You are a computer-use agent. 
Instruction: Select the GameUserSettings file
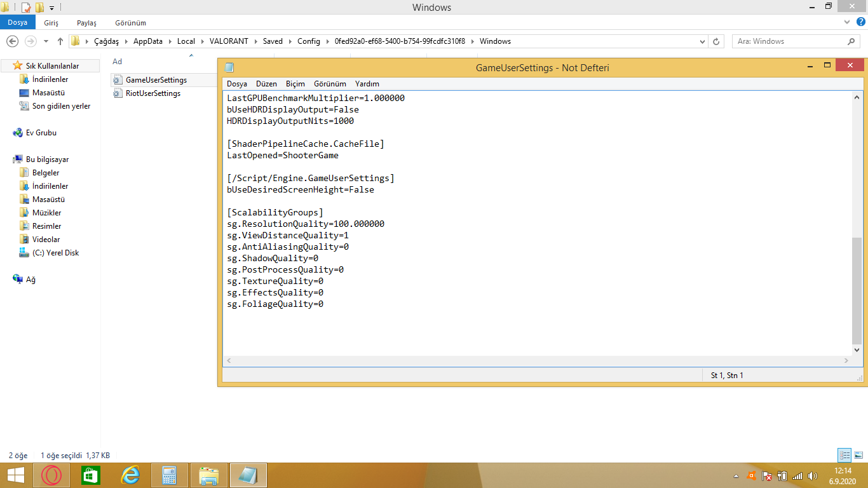coord(156,80)
